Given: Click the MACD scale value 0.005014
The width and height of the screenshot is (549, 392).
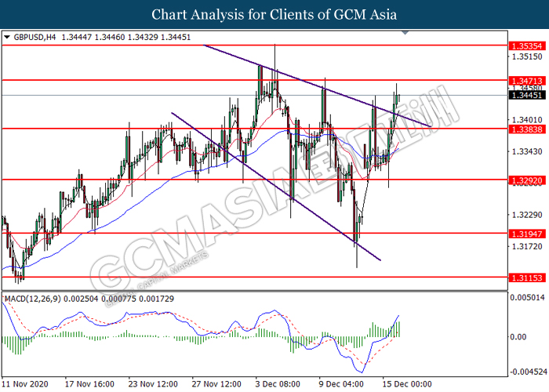Looking at the screenshot, I should (527, 297).
